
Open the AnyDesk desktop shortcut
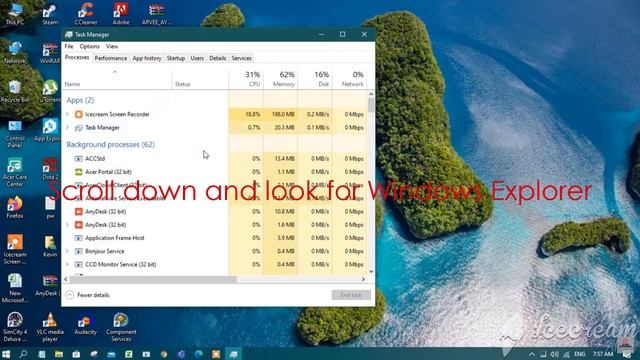pos(48,285)
